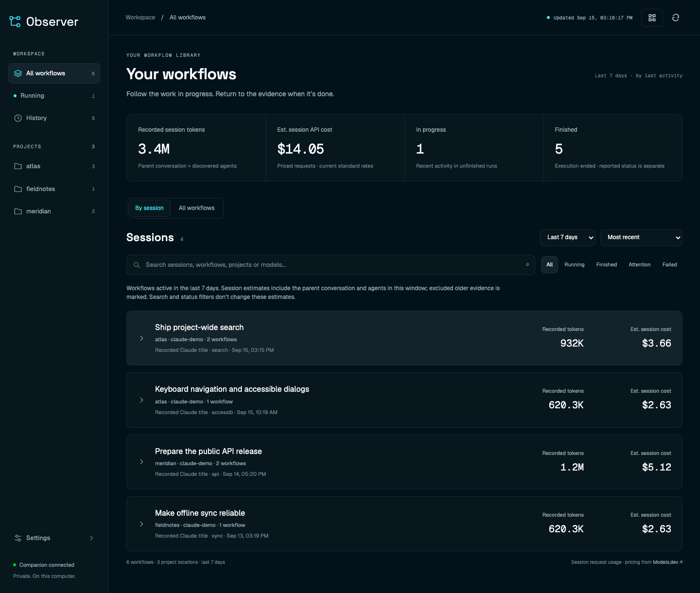This screenshot has height=593, width=700.
Task: Expand the Ship project-wide search session
Action: [141, 338]
